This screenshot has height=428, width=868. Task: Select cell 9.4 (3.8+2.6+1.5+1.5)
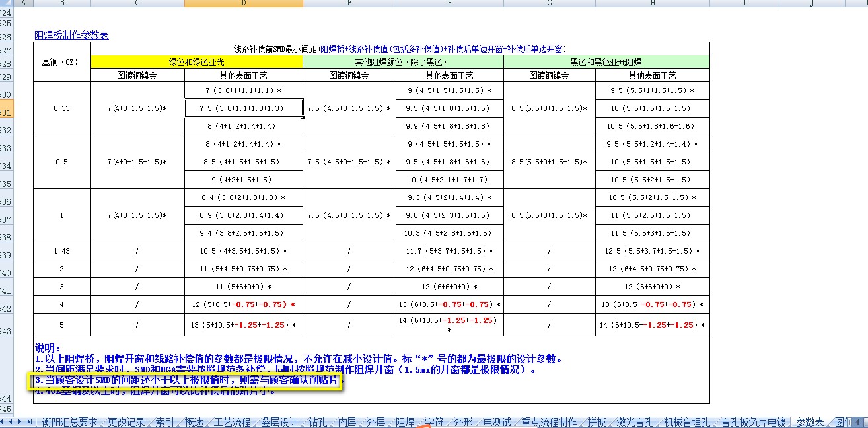tap(244, 233)
